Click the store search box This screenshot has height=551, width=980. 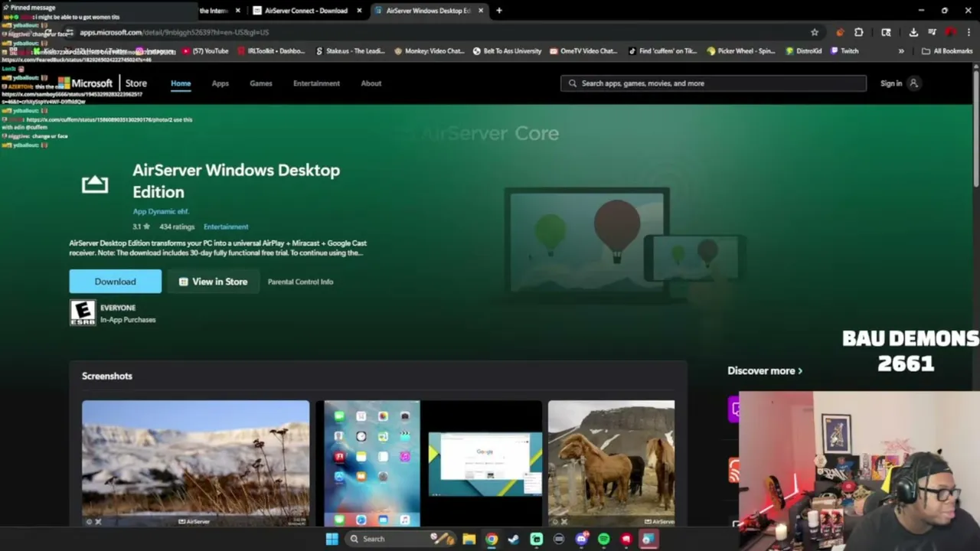click(x=714, y=83)
